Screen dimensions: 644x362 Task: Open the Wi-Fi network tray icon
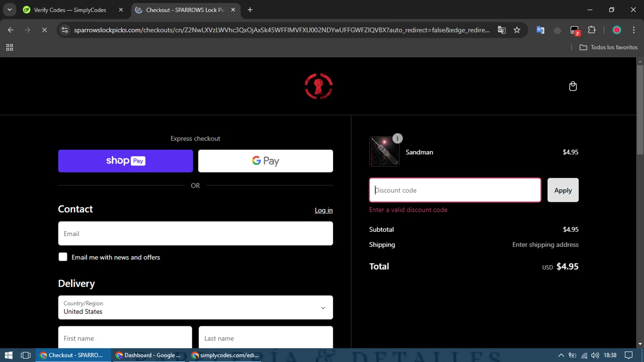584,355
